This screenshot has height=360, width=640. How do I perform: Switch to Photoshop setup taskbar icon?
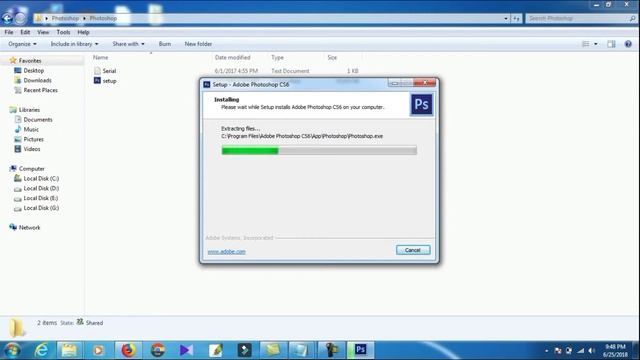point(360,350)
